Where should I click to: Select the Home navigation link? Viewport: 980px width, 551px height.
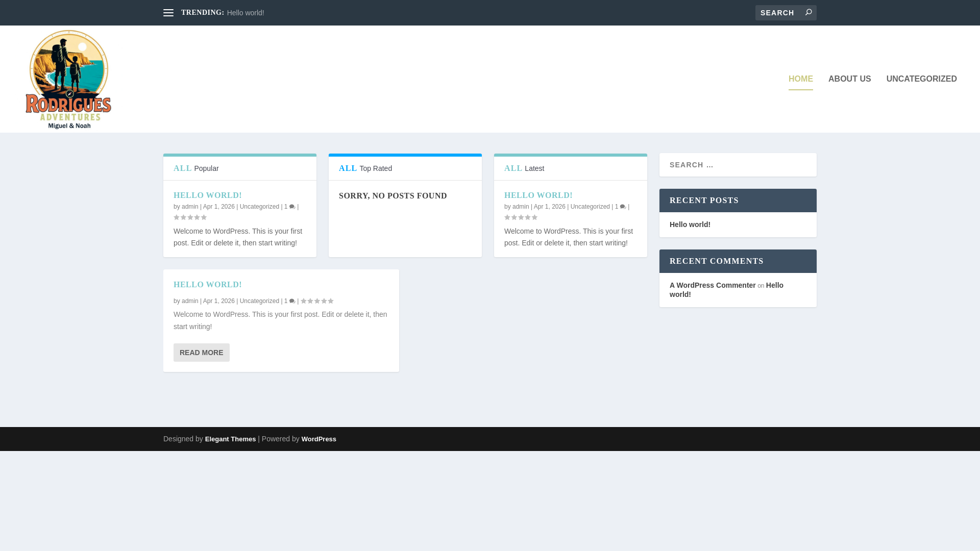point(800,79)
